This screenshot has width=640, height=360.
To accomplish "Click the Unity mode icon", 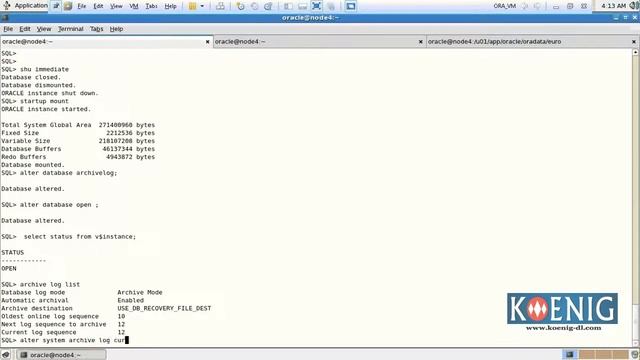I will coord(331,6).
